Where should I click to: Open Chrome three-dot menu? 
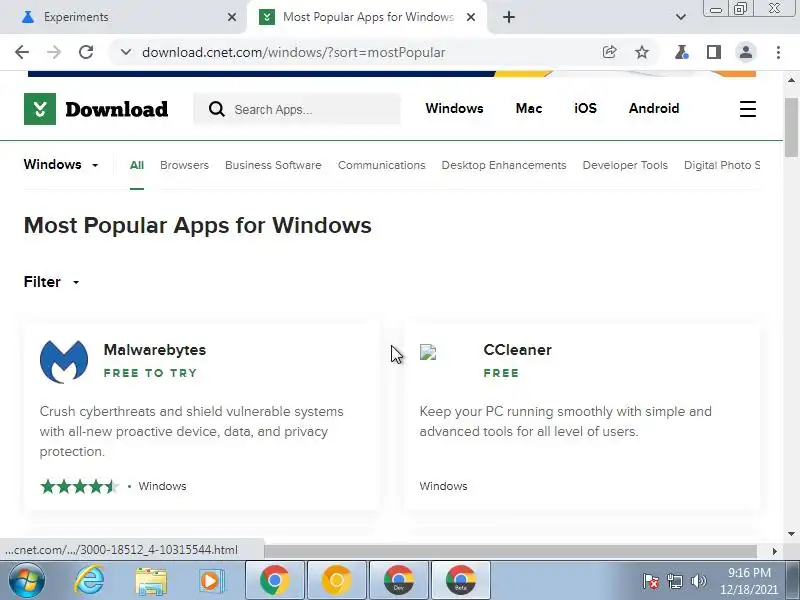point(778,52)
